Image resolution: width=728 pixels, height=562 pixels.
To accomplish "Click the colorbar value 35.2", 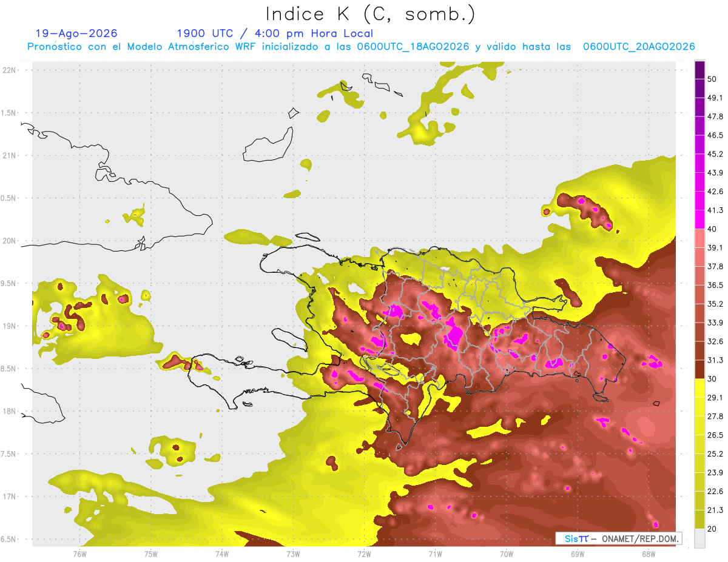I will (715, 304).
